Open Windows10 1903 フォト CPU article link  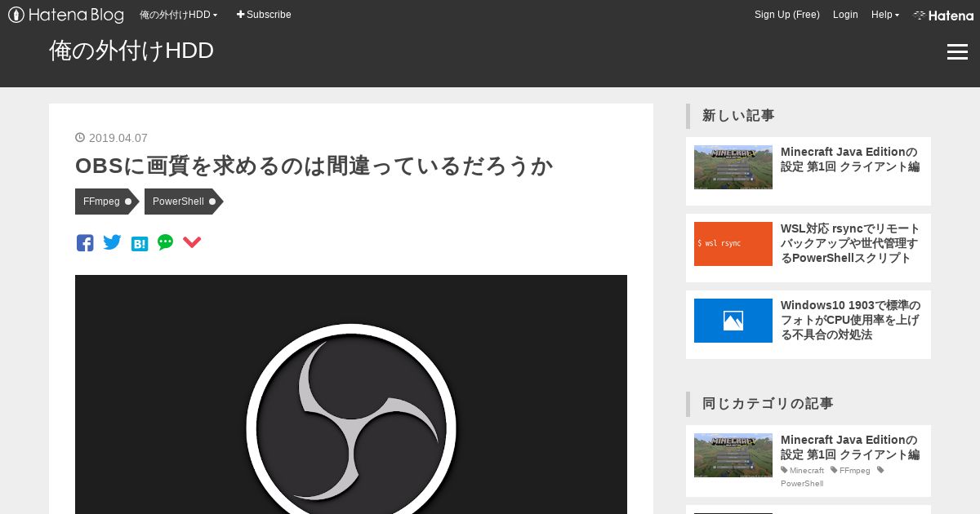click(850, 320)
